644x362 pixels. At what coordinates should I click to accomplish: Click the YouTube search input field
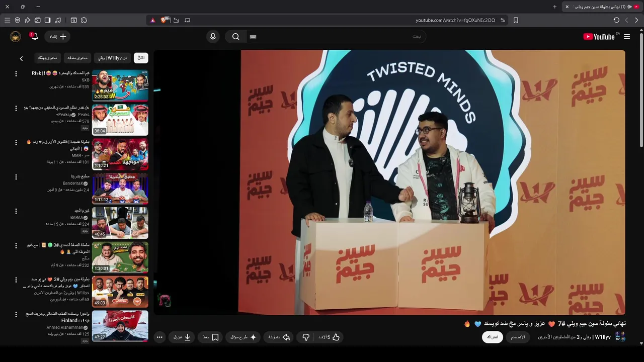pos(337,37)
